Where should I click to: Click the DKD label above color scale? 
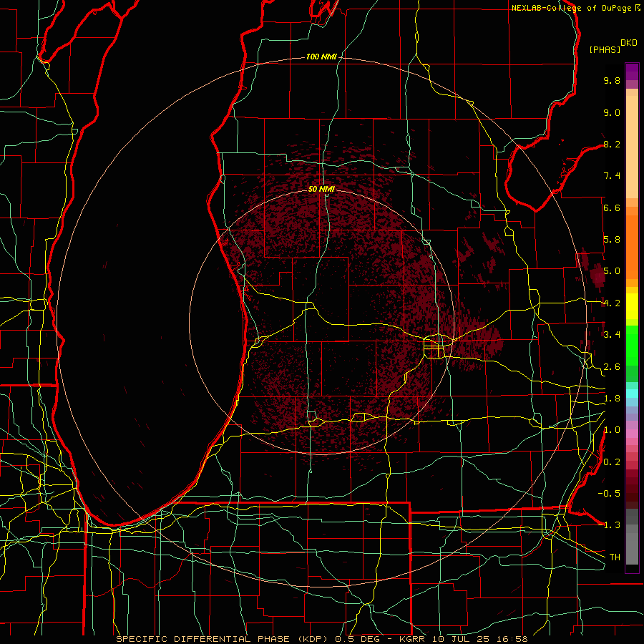coord(629,43)
